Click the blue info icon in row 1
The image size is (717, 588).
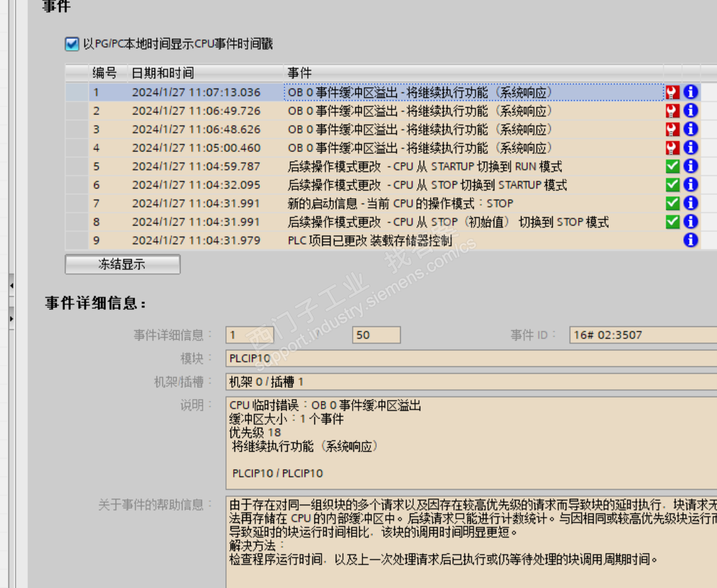tap(690, 92)
